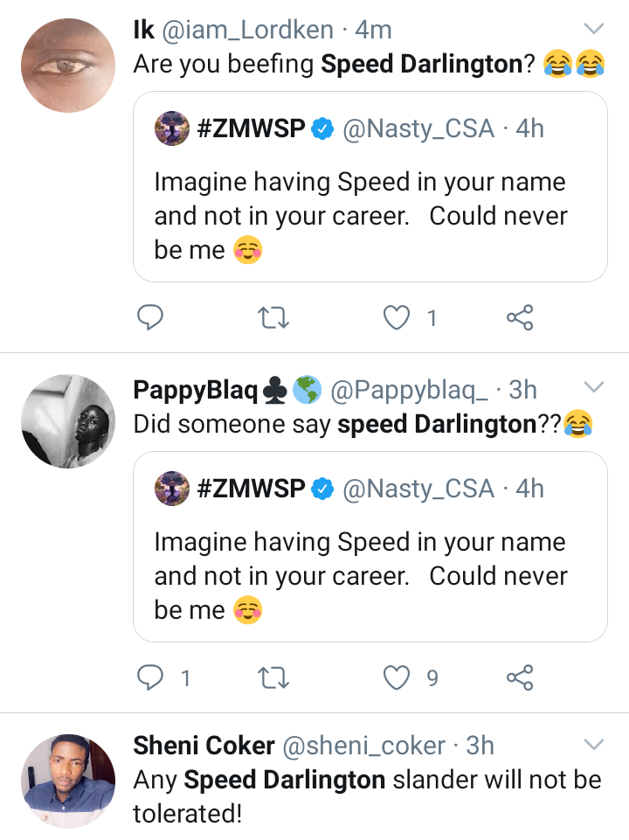Open @Pappyblaq_ profile handle

pos(408,390)
